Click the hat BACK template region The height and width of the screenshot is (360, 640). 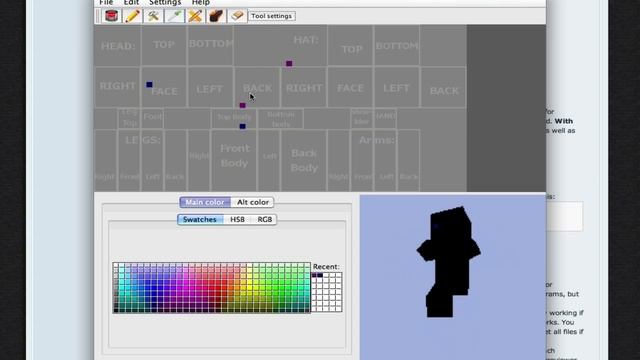[x=444, y=87]
